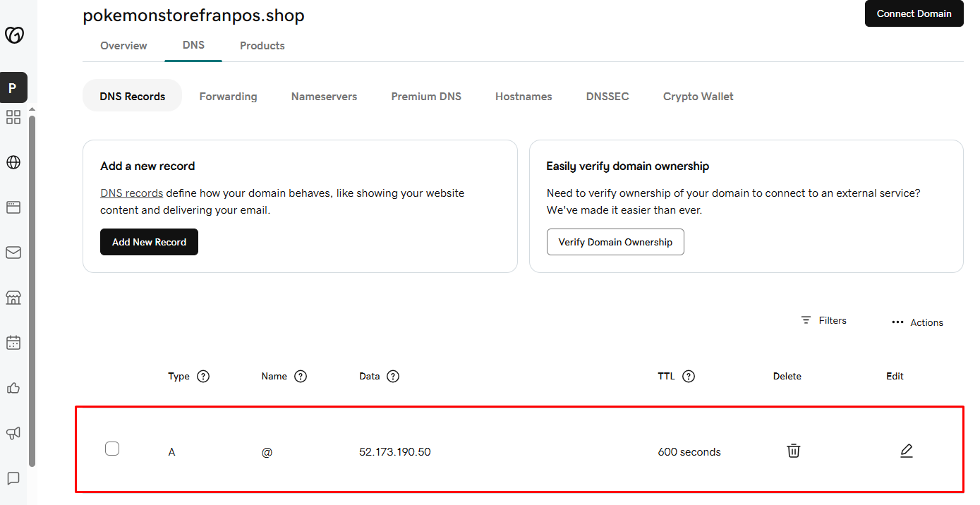
Task: Open the dashboard grid icon in the sidebar
Action: [13, 117]
